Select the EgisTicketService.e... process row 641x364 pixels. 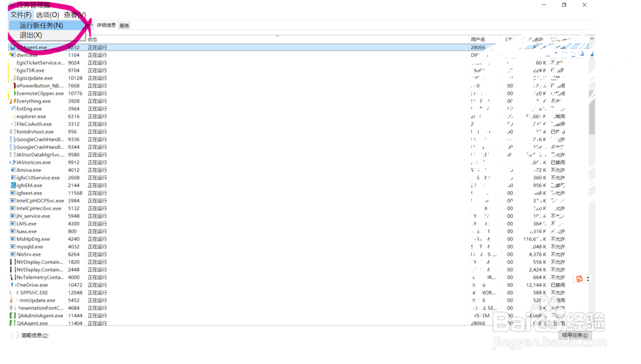point(299,63)
